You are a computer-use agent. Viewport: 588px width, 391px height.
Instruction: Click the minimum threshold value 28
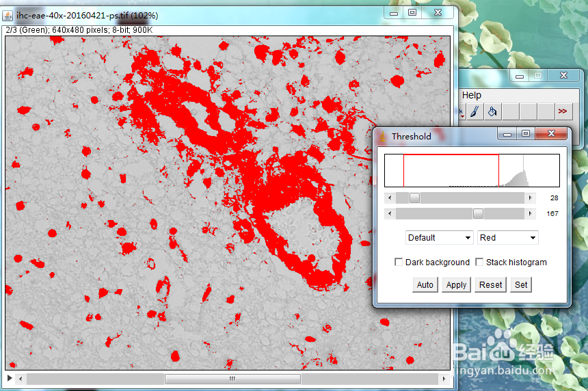pos(554,198)
